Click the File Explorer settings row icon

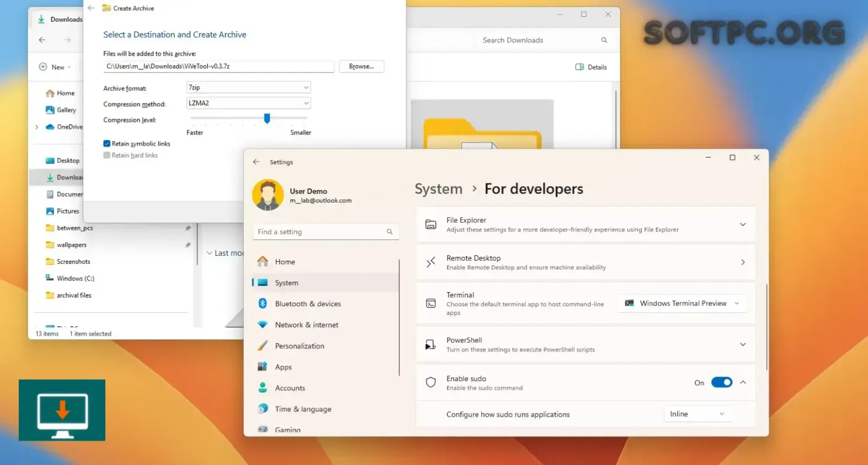click(431, 224)
